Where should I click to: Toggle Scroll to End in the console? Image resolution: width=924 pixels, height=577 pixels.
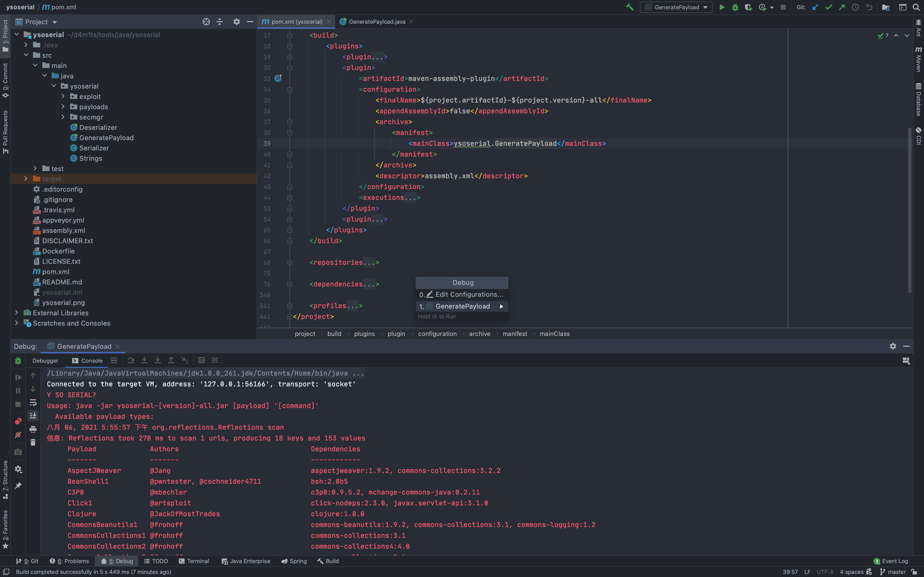[x=33, y=415]
